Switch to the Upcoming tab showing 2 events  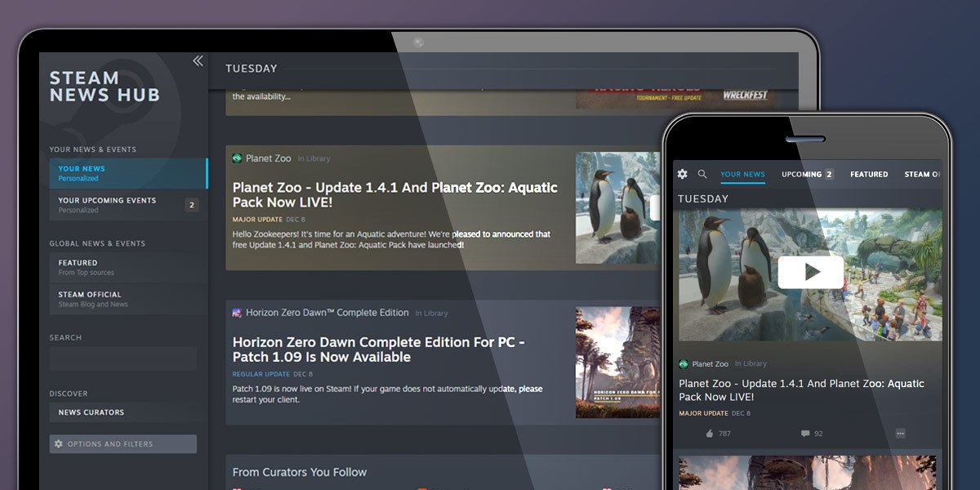pyautogui.click(x=807, y=174)
